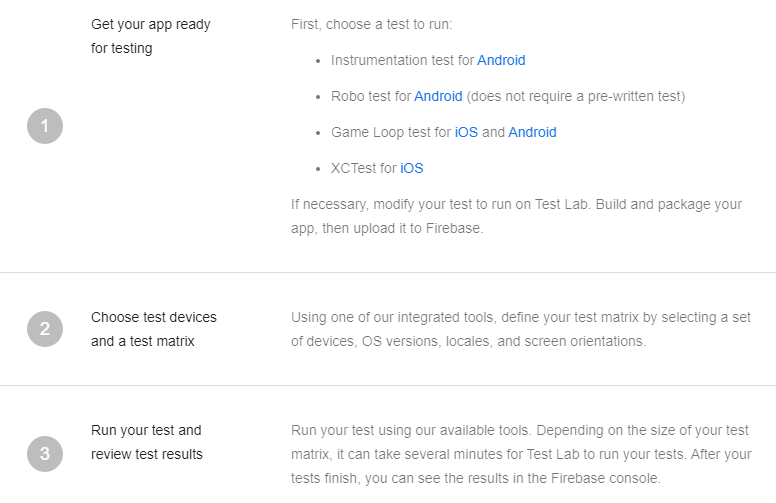Image resolution: width=776 pixels, height=503 pixels.
Task: Click '(does not require a pre-written test)' text
Action: tap(575, 96)
